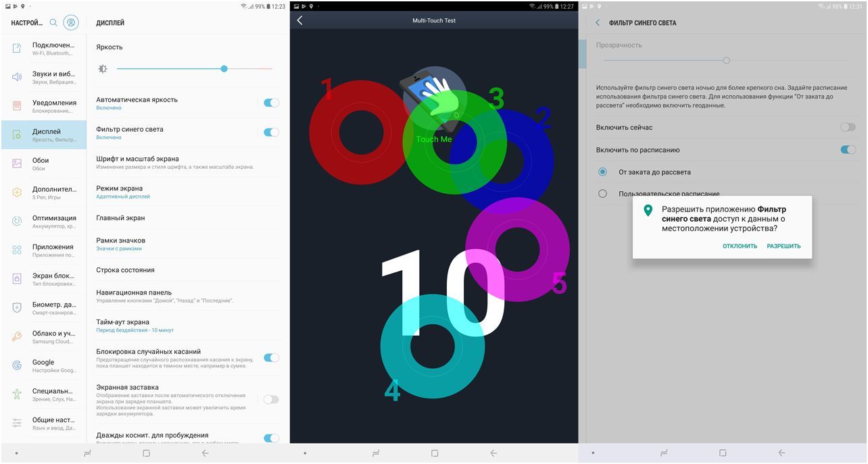Viewport: 868px width, 464px height.
Task: Click the brightness sun icon near the slider
Action: 103,68
